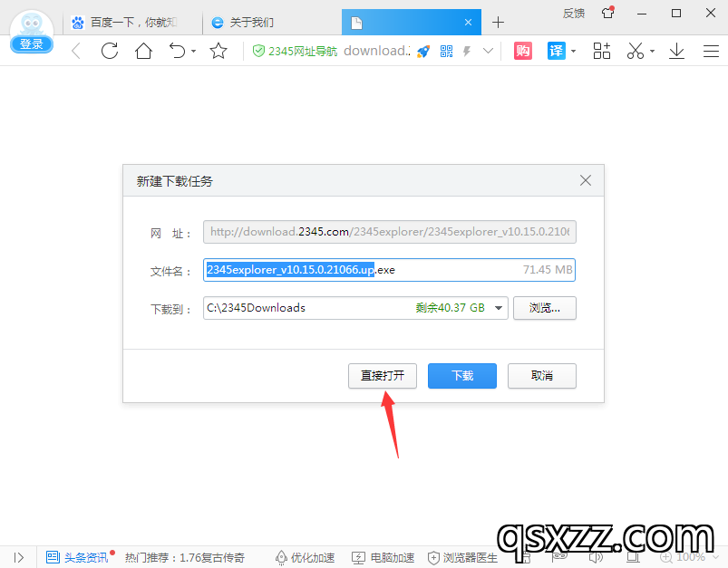
Task: Open the skin shirt icon
Action: click(608, 13)
